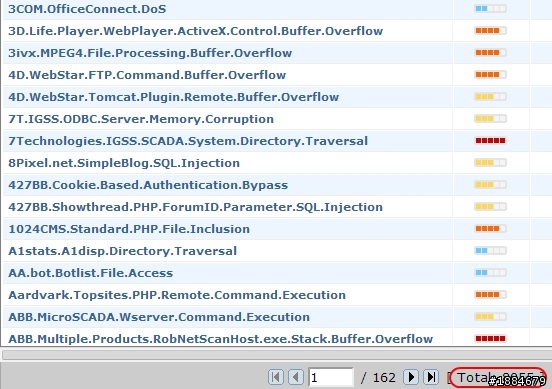Click the '/ 162' page count text
This screenshot has width=552, height=389.
tap(378, 378)
